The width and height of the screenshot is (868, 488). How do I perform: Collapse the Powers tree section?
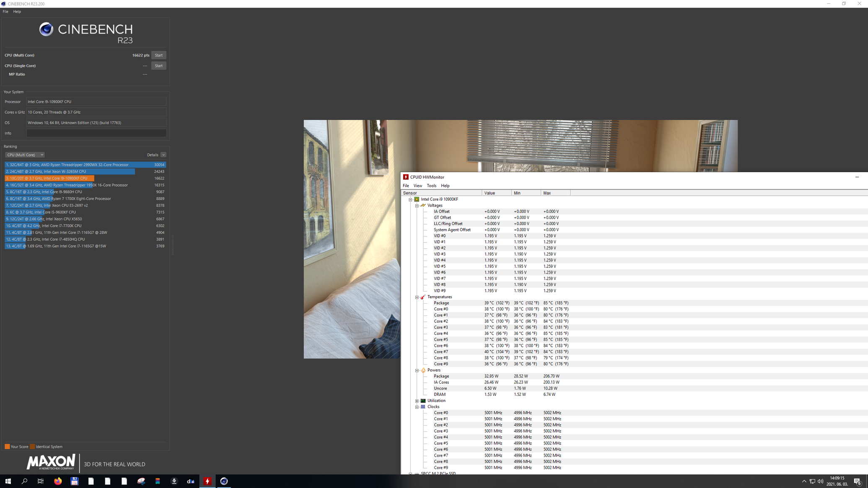coord(417,370)
